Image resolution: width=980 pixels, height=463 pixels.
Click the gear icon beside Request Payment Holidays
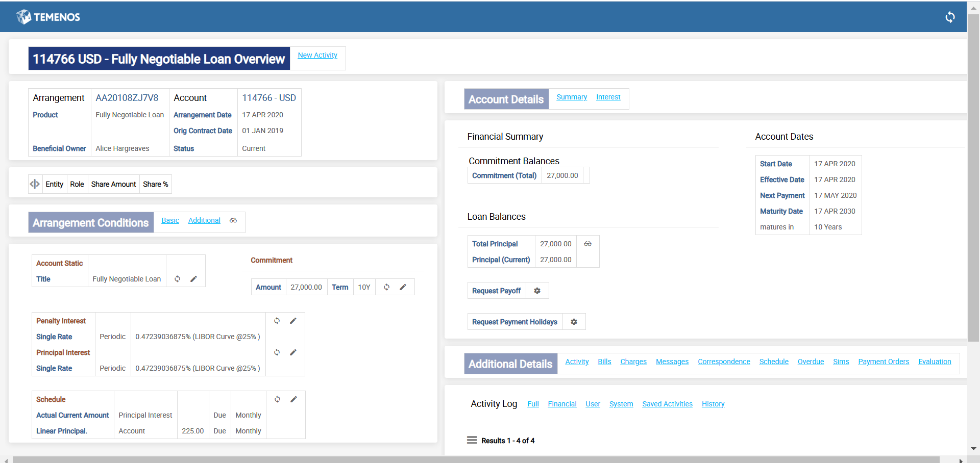tap(574, 322)
